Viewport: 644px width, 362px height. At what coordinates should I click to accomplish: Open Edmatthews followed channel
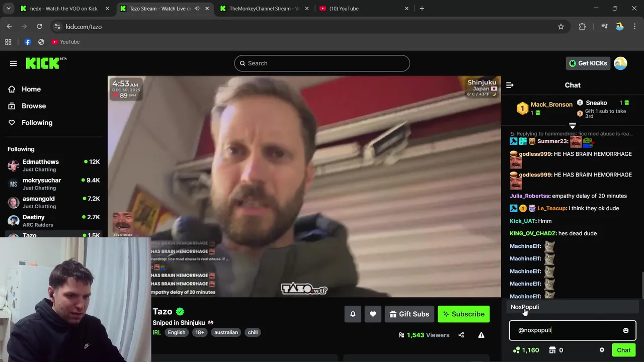54,165
